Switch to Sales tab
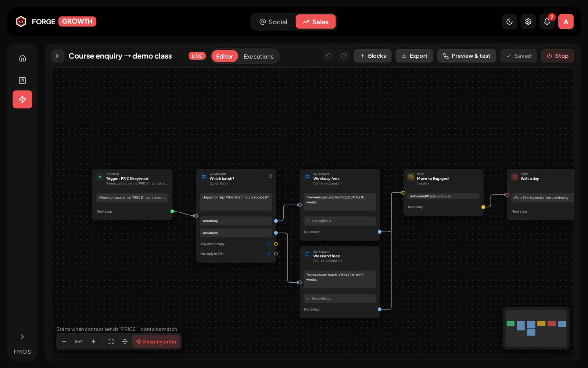 pyautogui.click(x=316, y=22)
